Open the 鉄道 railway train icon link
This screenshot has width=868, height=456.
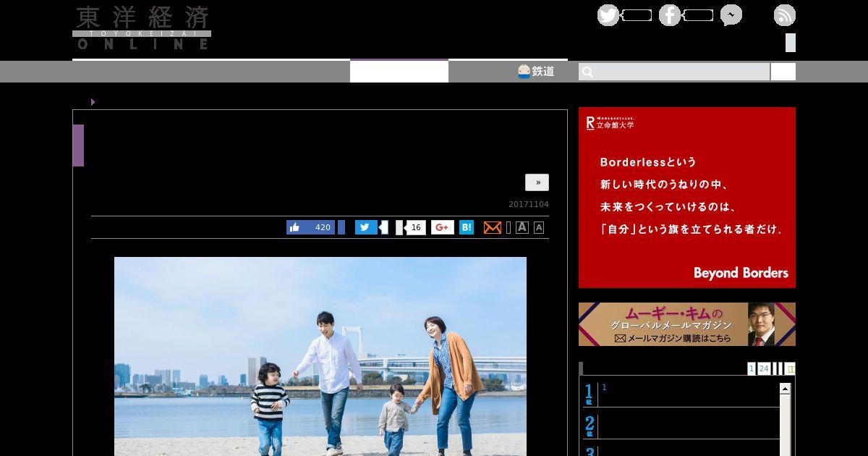tap(536, 71)
